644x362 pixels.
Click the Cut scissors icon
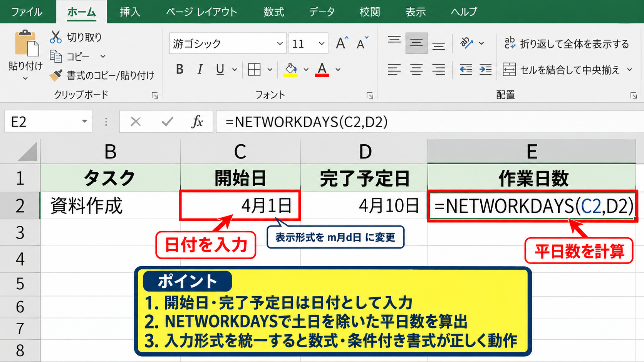point(56,37)
